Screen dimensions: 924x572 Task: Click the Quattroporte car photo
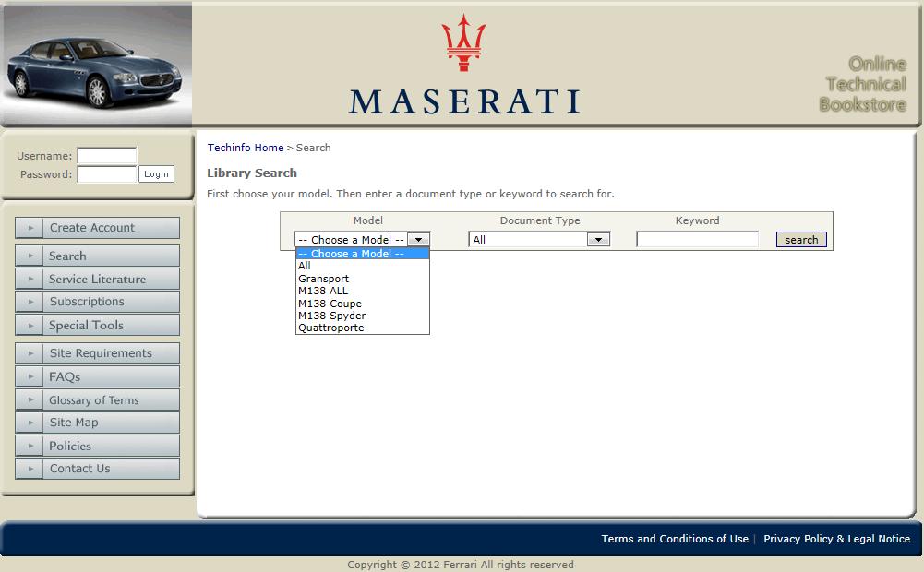(96, 65)
